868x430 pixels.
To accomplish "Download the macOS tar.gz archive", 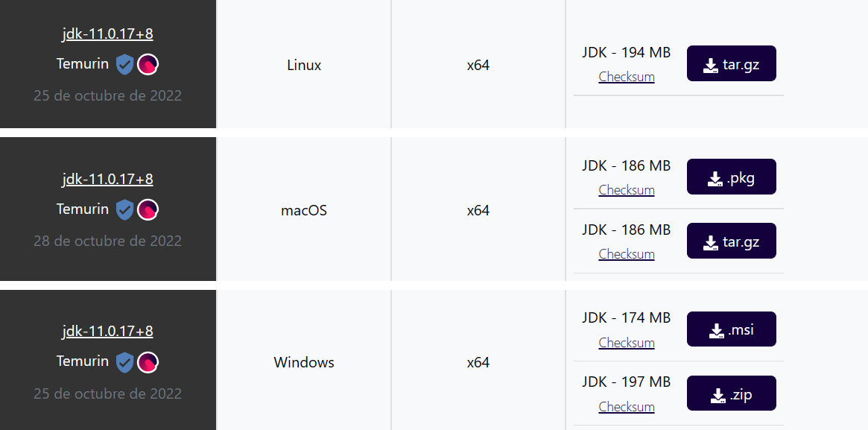I will tap(731, 241).
